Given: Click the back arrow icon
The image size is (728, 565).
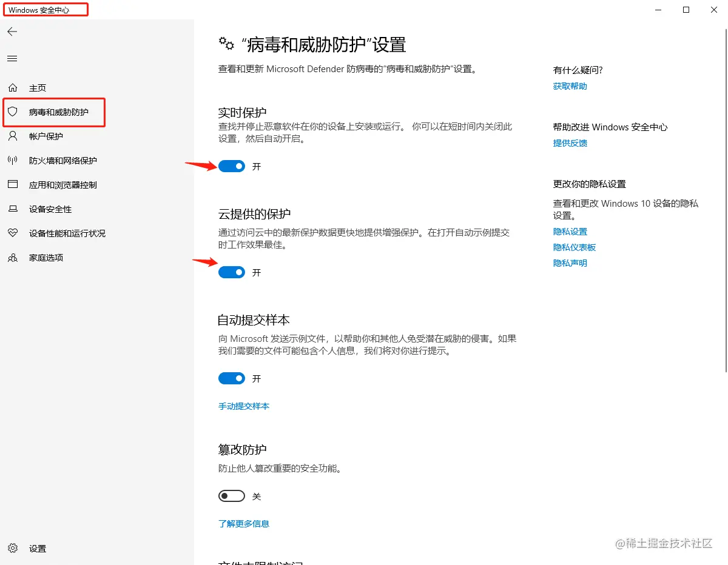Looking at the screenshot, I should click(12, 32).
